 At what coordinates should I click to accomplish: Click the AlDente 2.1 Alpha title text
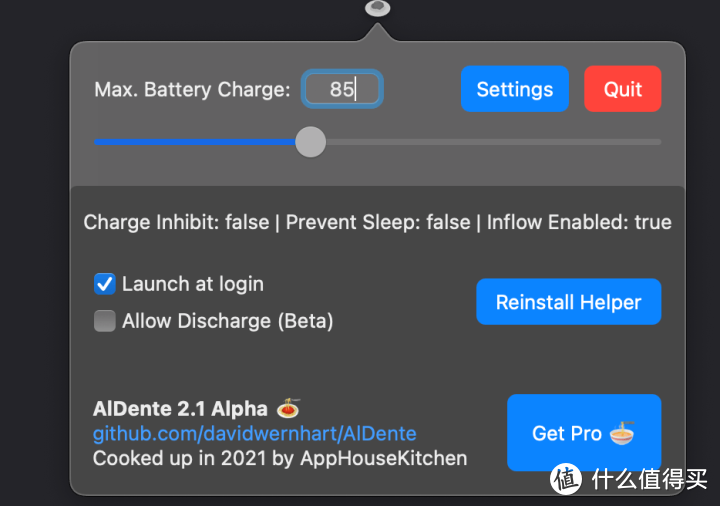pyautogui.click(x=180, y=408)
